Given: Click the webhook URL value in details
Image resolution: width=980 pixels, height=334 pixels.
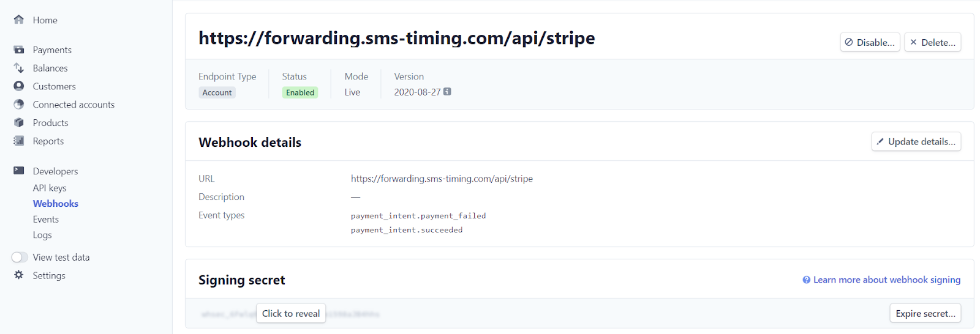Looking at the screenshot, I should coord(442,179).
